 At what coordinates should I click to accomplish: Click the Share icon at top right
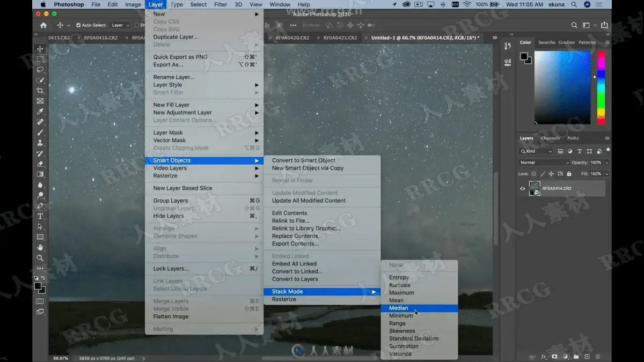pyautogui.click(x=605, y=25)
